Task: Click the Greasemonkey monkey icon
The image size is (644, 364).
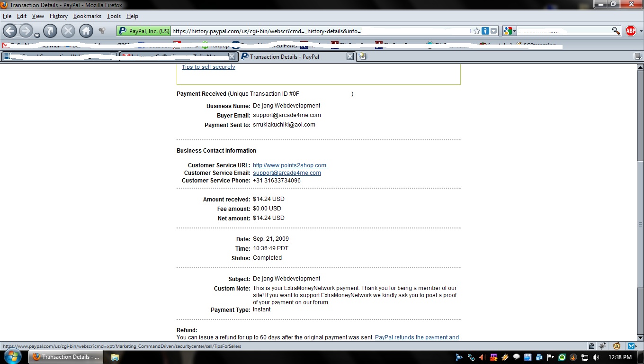Action: (617, 346)
